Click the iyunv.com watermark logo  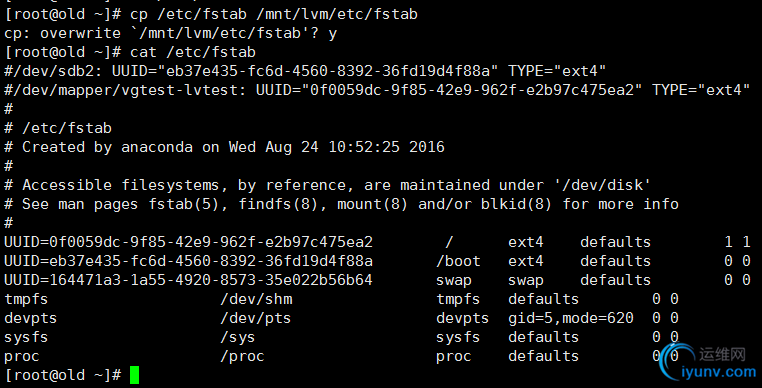(x=676, y=361)
